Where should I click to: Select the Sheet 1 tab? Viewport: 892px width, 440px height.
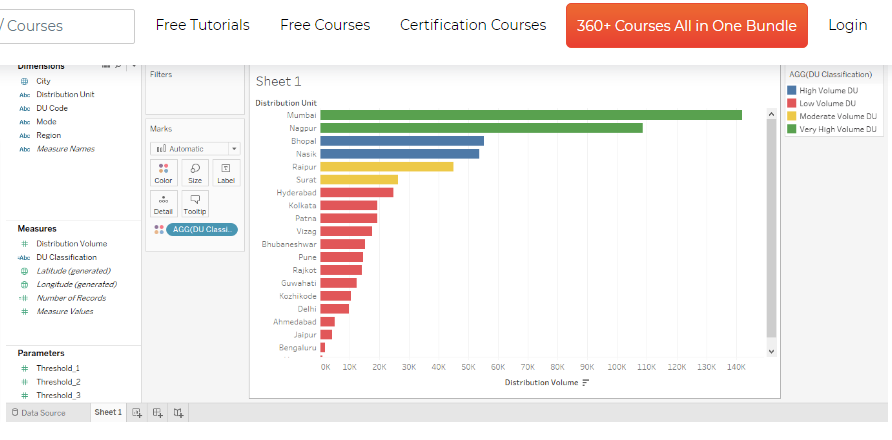click(108, 412)
